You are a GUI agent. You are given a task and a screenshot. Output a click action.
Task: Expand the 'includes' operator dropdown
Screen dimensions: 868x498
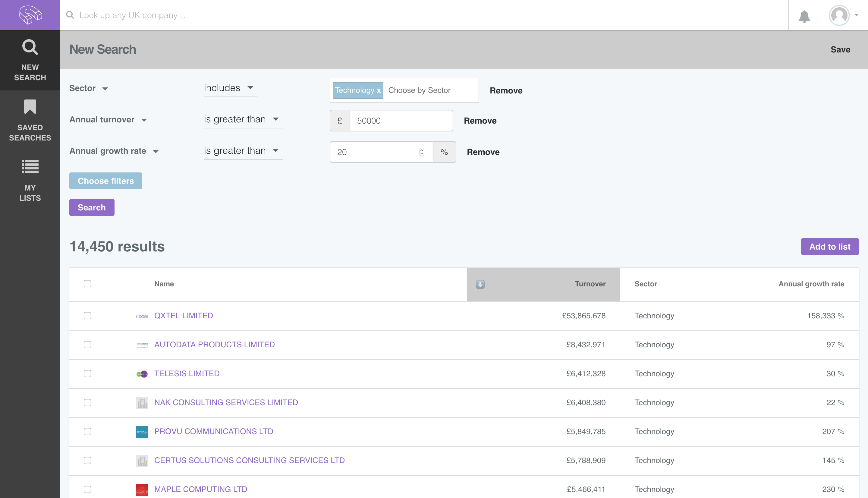[x=229, y=88]
